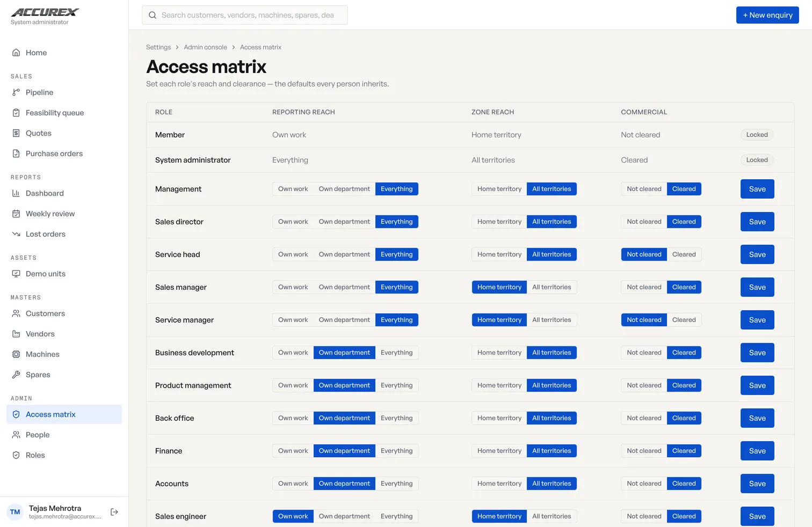Screen dimensions: 812x527
Task: Open the Customers master list
Action: pyautogui.click(x=64, y=313)
